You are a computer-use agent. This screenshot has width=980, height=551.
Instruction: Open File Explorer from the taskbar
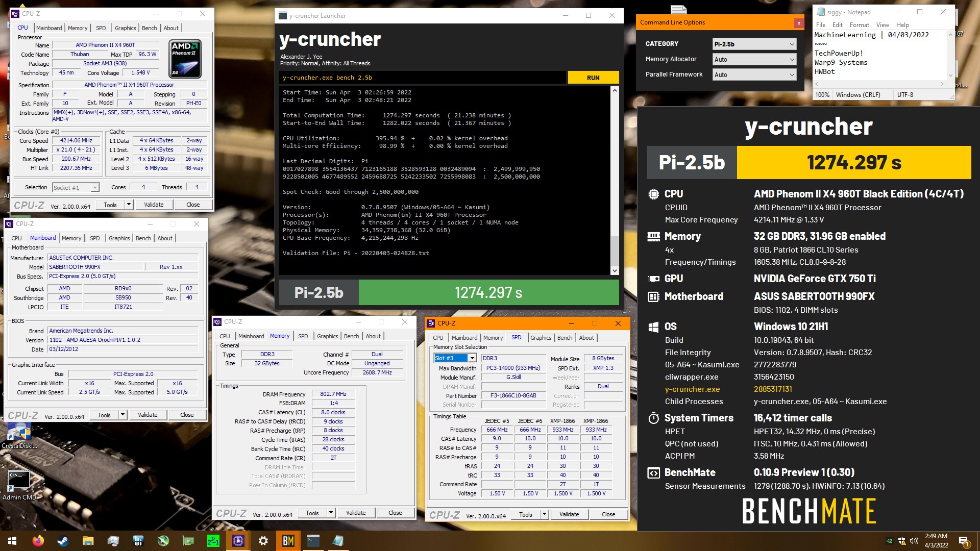[x=88, y=541]
